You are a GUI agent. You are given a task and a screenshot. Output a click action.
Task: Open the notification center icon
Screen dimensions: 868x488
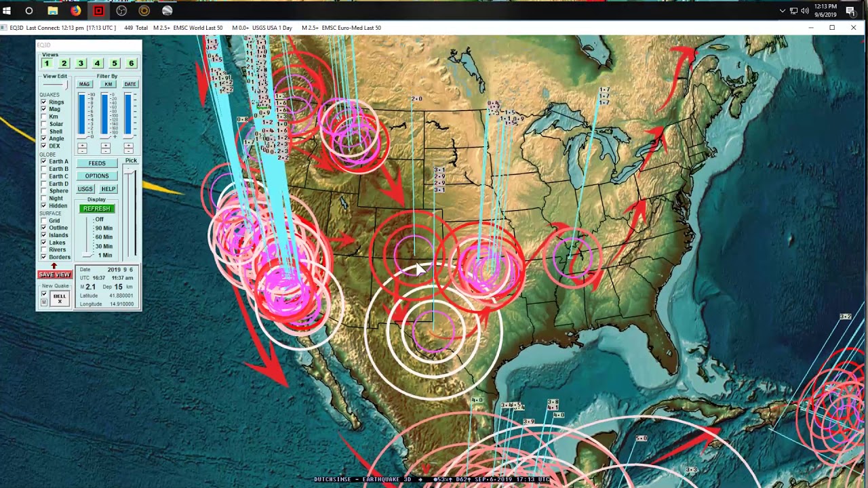[850, 11]
